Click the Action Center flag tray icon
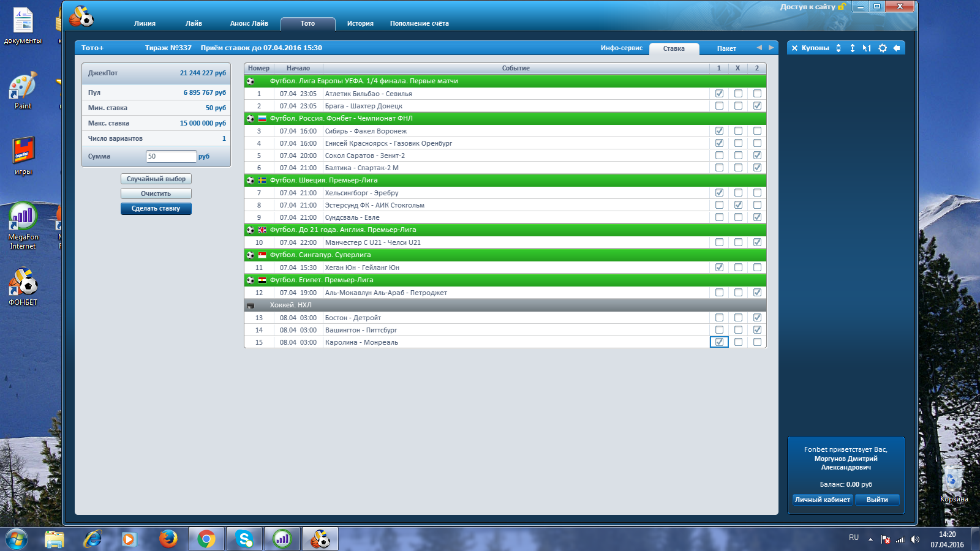The height and width of the screenshot is (551, 980). [x=885, y=539]
